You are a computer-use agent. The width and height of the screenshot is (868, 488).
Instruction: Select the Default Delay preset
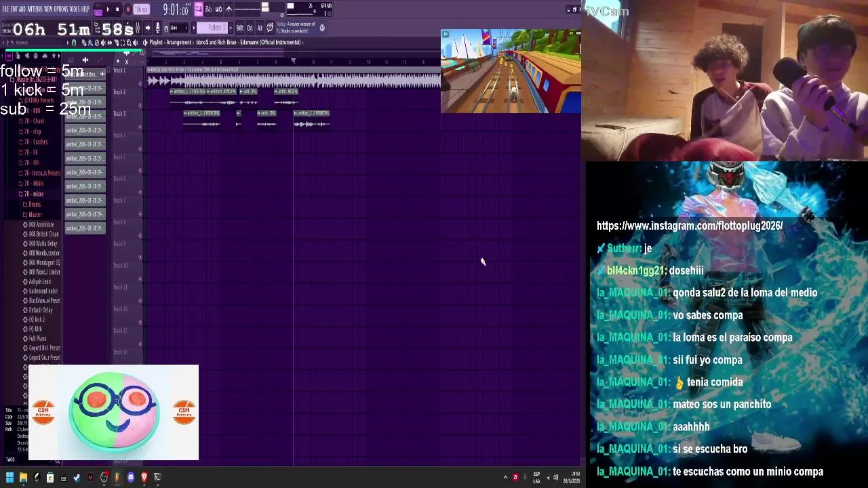coord(37,310)
